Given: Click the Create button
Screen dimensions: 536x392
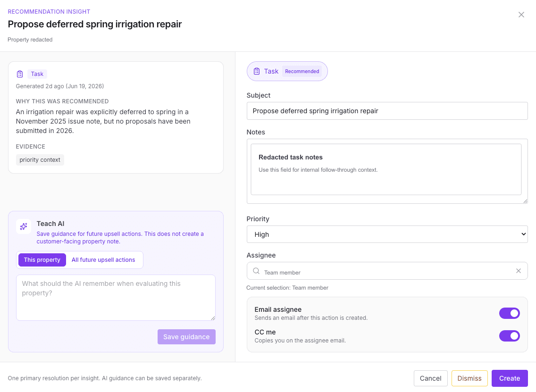Looking at the screenshot, I should point(509,378).
